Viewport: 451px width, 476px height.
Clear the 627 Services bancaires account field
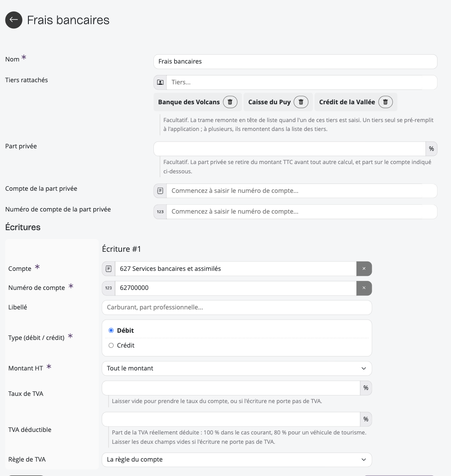[364, 269]
